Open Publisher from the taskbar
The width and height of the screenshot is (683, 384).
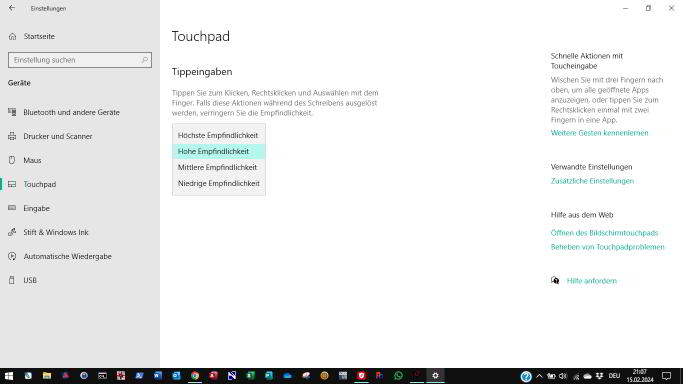269,376
